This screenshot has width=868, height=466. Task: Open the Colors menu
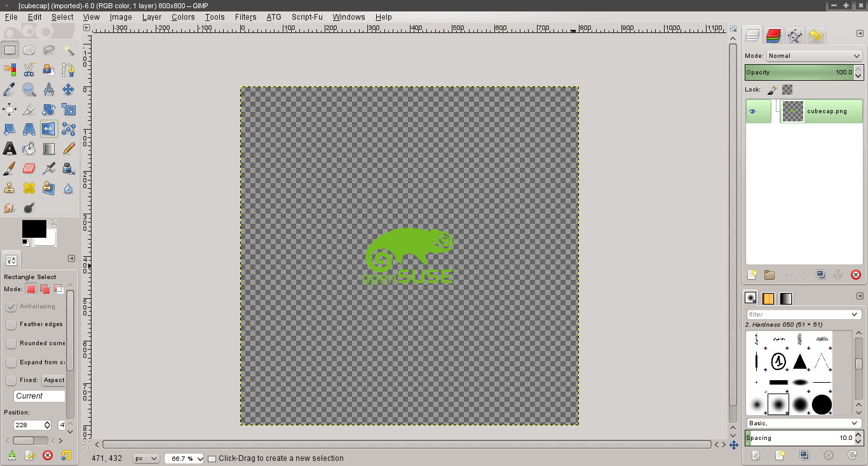click(183, 17)
